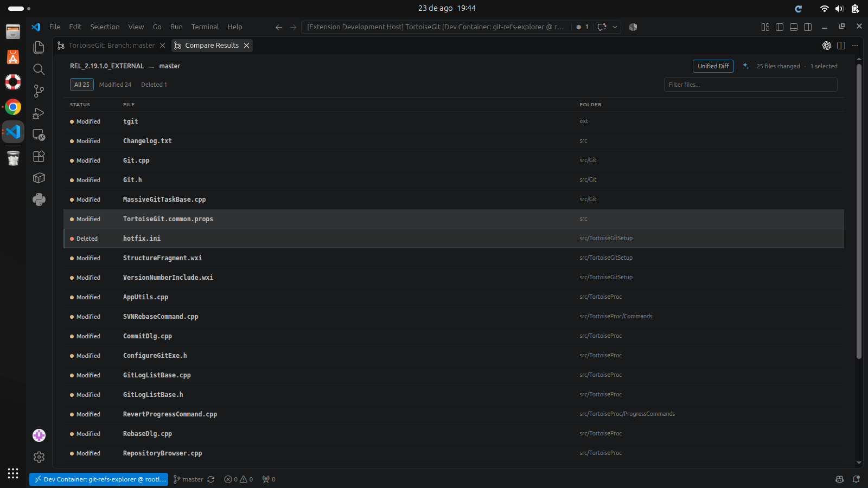The width and height of the screenshot is (868, 488).
Task: Open Files from the Ubuntu dock
Action: 13,31
